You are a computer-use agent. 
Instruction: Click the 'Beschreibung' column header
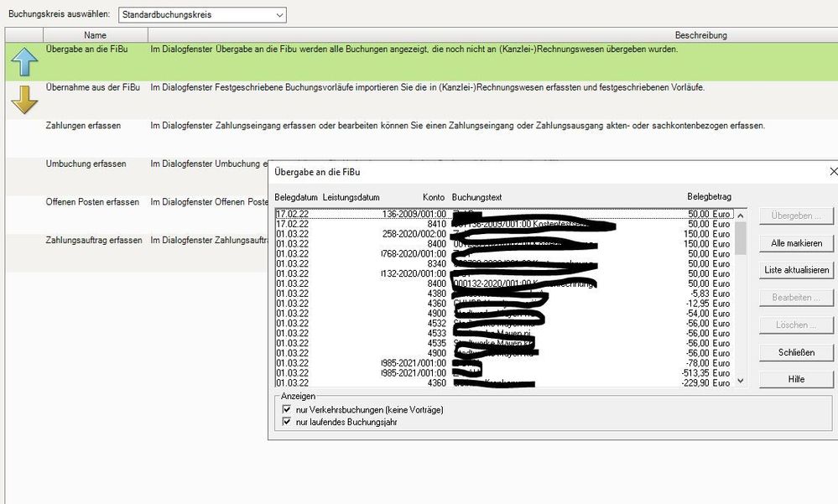tap(492, 35)
